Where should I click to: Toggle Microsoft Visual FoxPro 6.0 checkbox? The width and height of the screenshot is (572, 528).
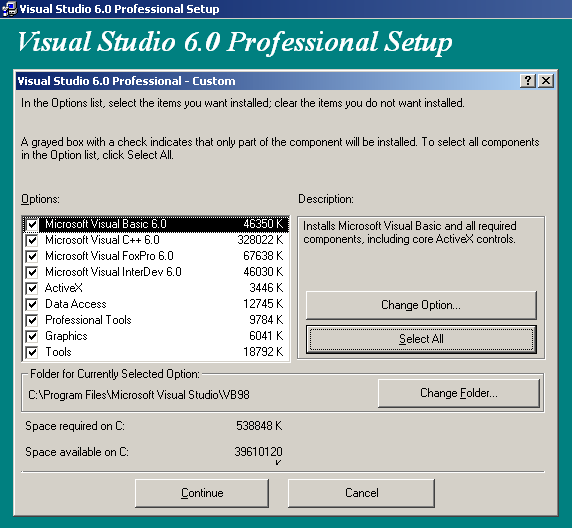(32, 256)
